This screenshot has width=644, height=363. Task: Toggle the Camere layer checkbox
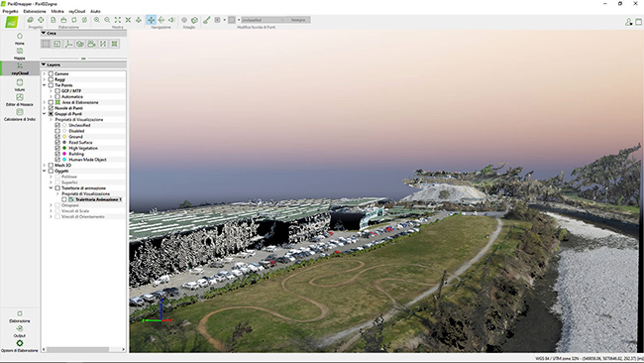(51, 74)
